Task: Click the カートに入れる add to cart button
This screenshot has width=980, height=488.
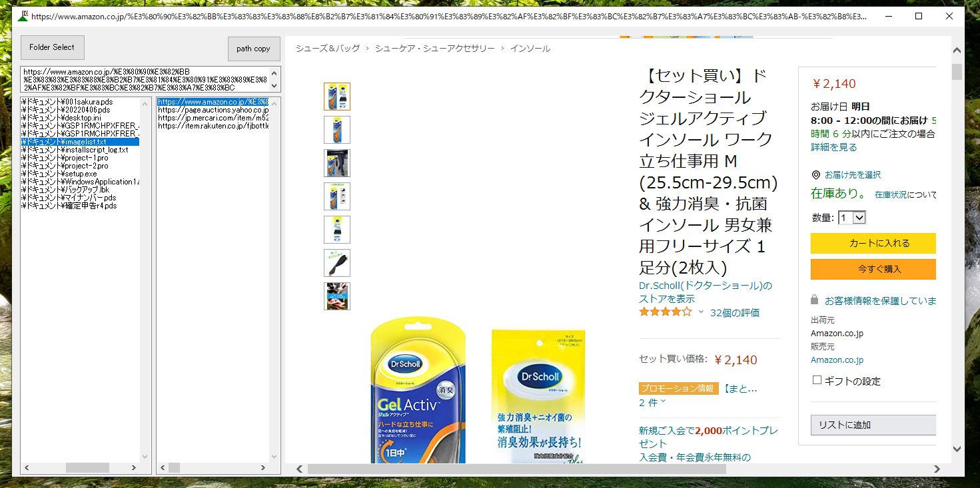Action: pos(873,243)
